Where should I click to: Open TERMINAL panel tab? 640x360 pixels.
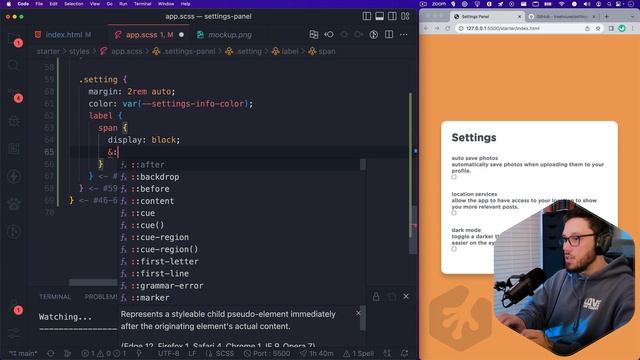coord(55,297)
